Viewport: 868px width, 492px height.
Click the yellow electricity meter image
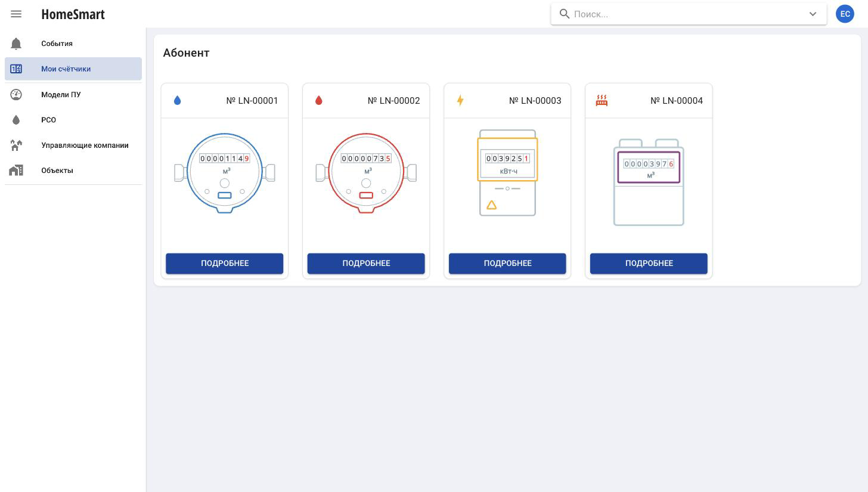[507, 173]
